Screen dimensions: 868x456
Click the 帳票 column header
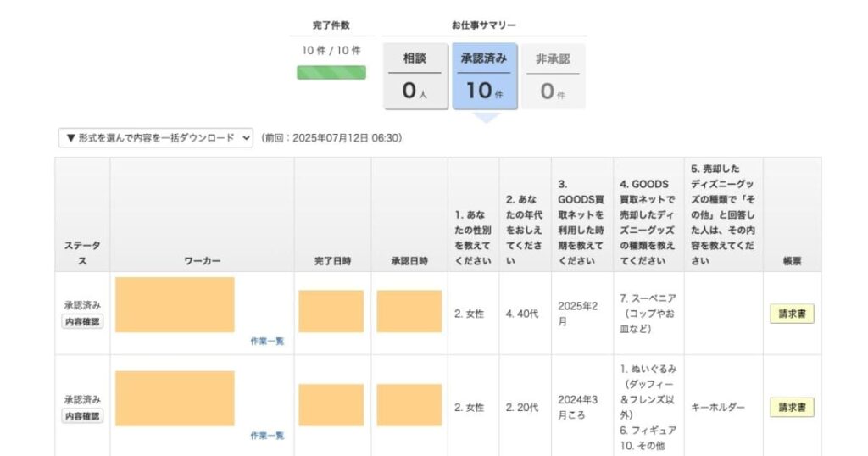(792, 261)
